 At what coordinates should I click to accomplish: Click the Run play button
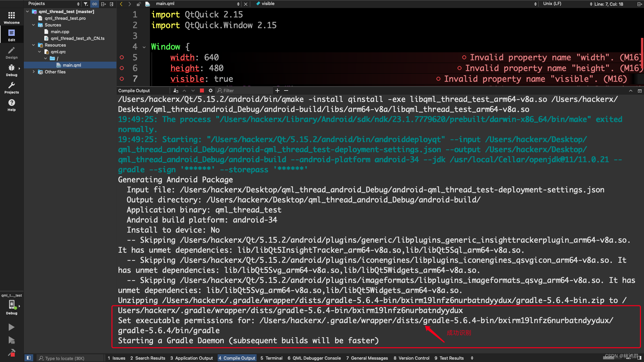(x=11, y=327)
